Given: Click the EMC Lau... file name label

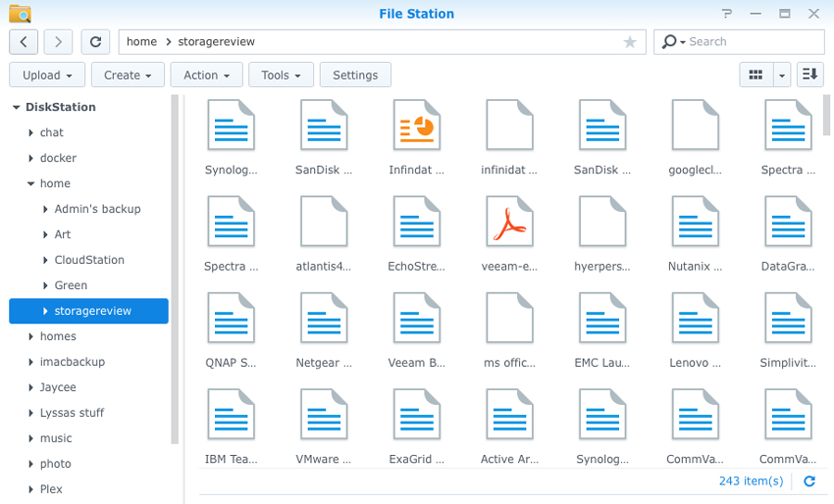Looking at the screenshot, I should (x=602, y=363).
